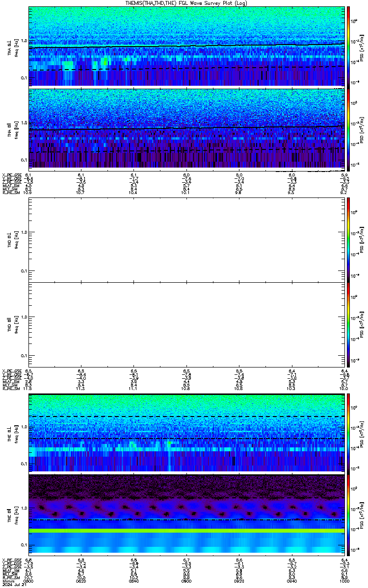The image size is (368, 588).
Task: Select the THE B∥ spectrogram panel
Action: point(186,514)
